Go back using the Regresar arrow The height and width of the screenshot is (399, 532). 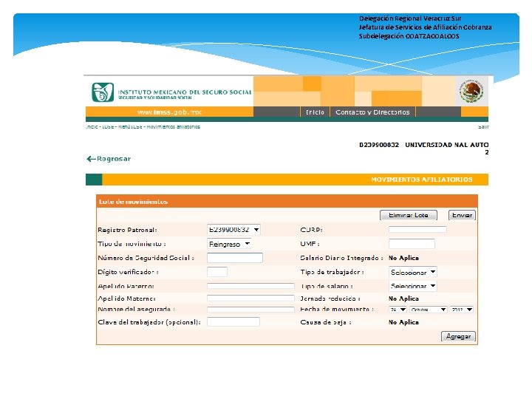point(109,159)
